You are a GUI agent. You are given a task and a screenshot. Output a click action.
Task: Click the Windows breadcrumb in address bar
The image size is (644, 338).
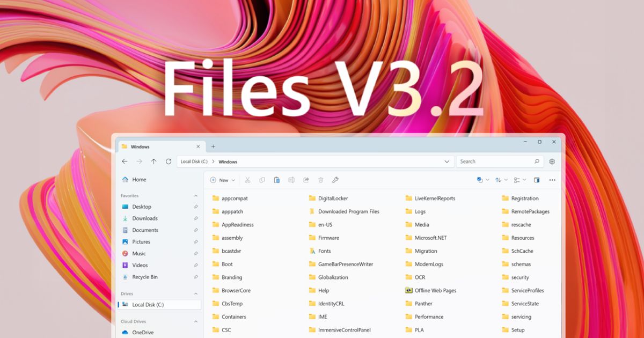pos(228,161)
